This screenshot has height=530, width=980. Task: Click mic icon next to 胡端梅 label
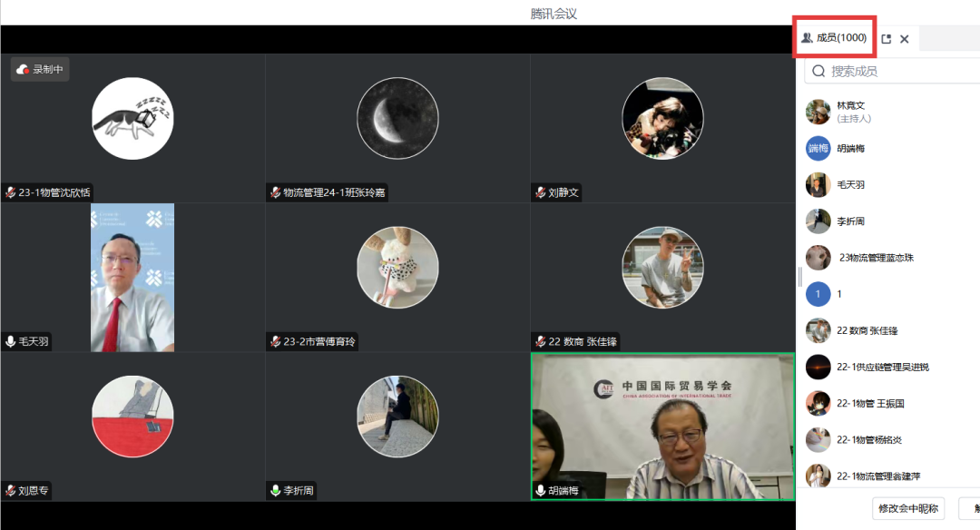click(x=541, y=490)
